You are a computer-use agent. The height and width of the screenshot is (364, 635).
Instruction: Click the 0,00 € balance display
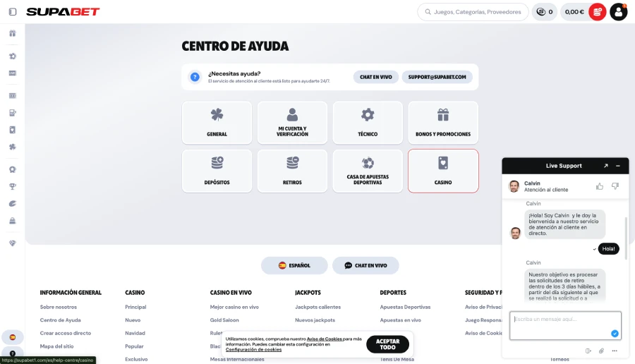pyautogui.click(x=574, y=12)
